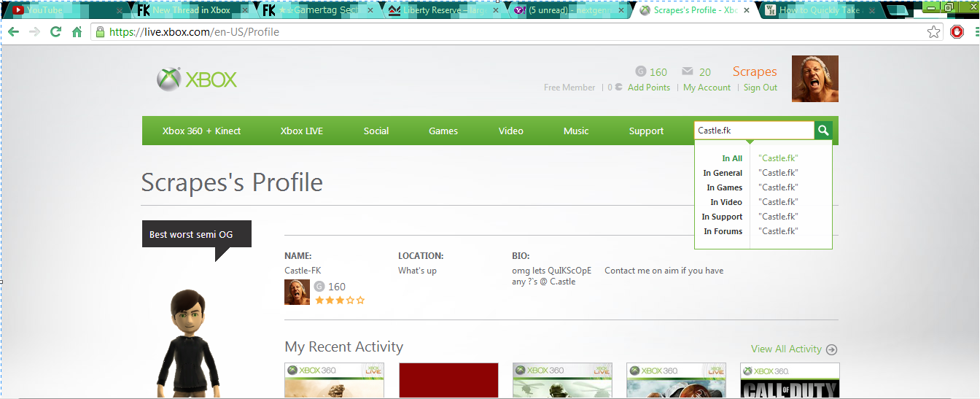Viewport: 980px width, 399px height.
Task: Click the green padlock in the address bar
Action: (100, 32)
